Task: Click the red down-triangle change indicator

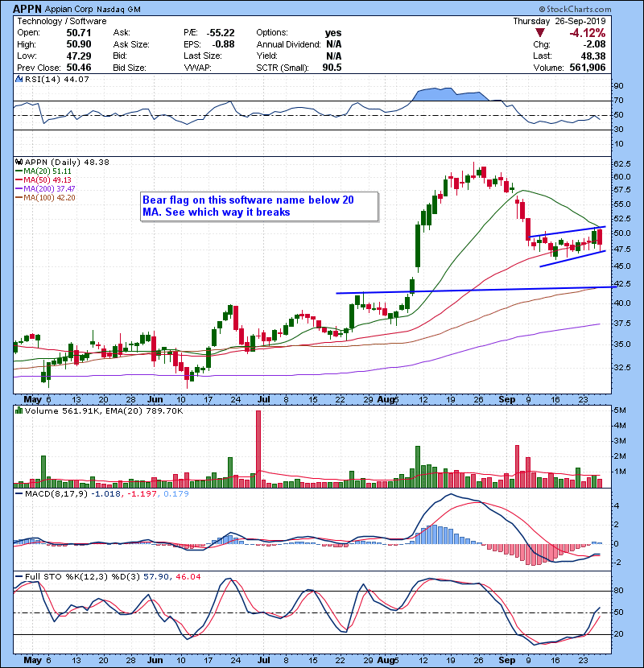Action: coord(539,33)
